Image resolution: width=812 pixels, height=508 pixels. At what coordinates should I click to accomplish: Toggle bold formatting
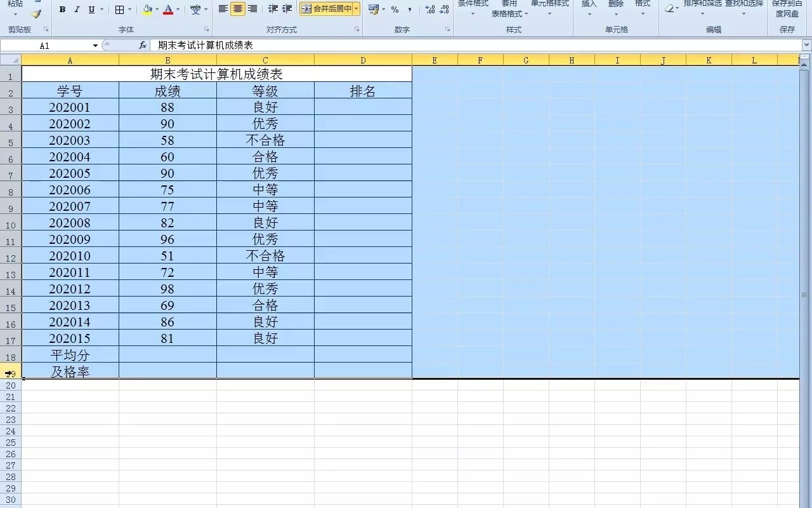point(62,10)
